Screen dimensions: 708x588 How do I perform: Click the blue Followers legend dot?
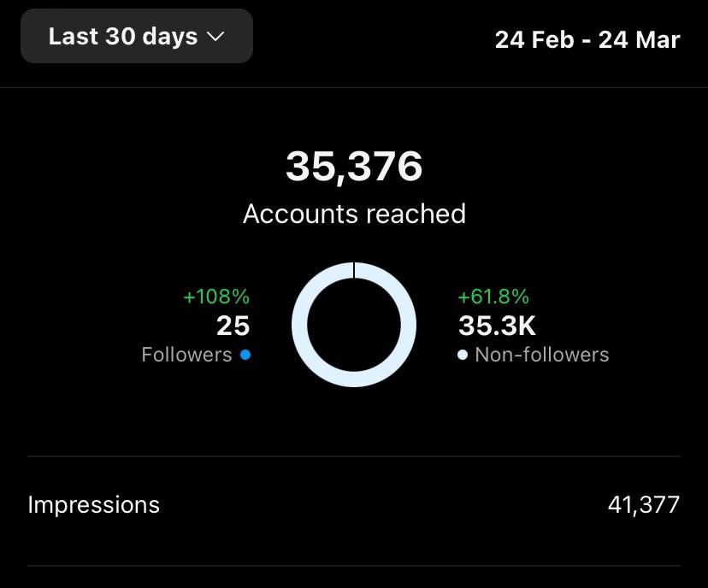(x=245, y=355)
